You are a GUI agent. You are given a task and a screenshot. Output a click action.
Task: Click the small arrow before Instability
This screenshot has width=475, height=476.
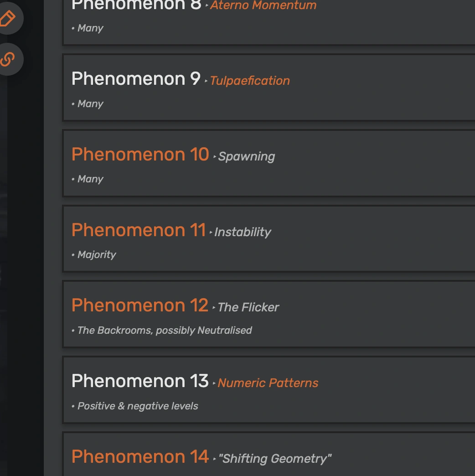click(211, 233)
